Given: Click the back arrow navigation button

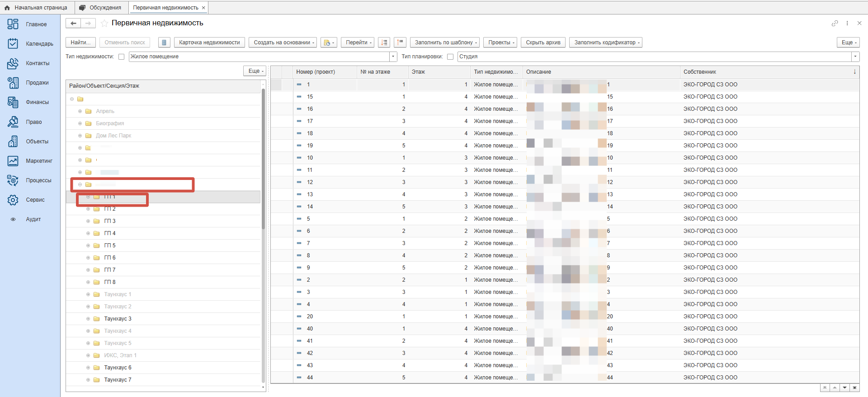Looking at the screenshot, I should click(73, 23).
